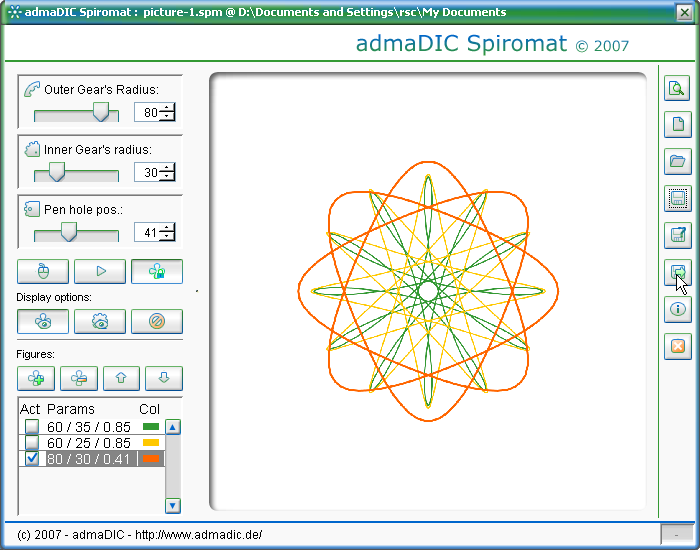Click the save-as disk with pencil icon
Viewport: 700px width, 550px height.
pos(677,235)
